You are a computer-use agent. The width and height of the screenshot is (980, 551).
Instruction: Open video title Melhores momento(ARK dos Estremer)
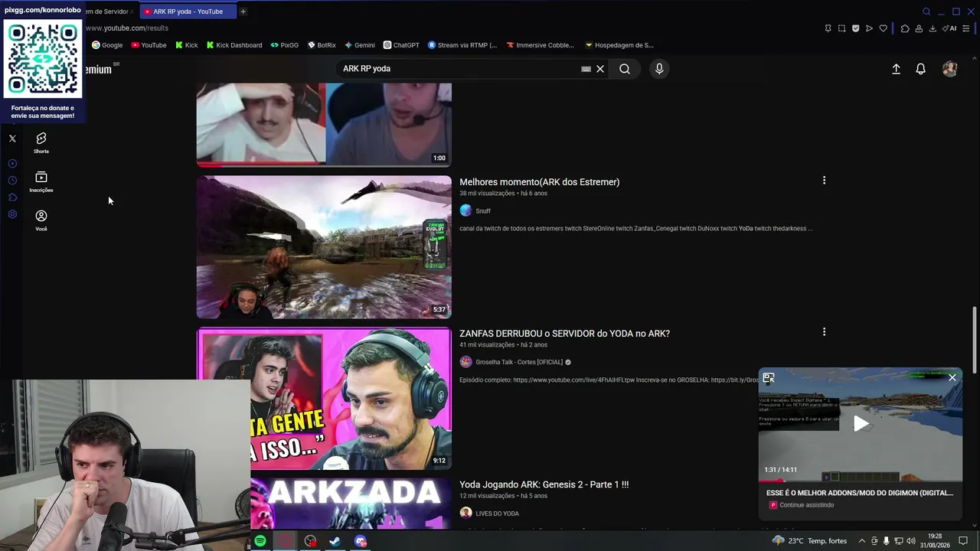coord(540,182)
